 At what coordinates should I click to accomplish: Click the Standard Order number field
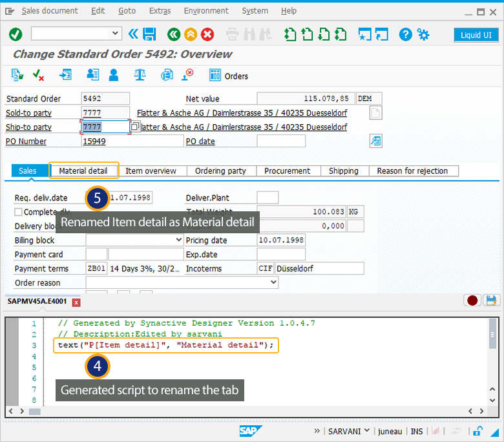105,98
